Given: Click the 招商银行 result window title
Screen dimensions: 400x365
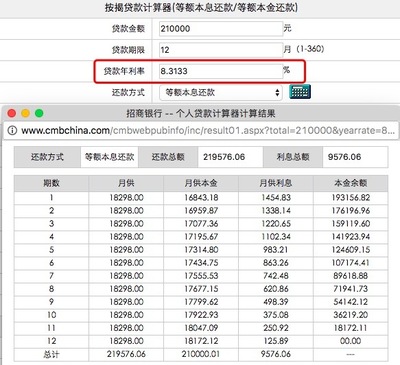Looking at the screenshot, I should pyautogui.click(x=201, y=114).
